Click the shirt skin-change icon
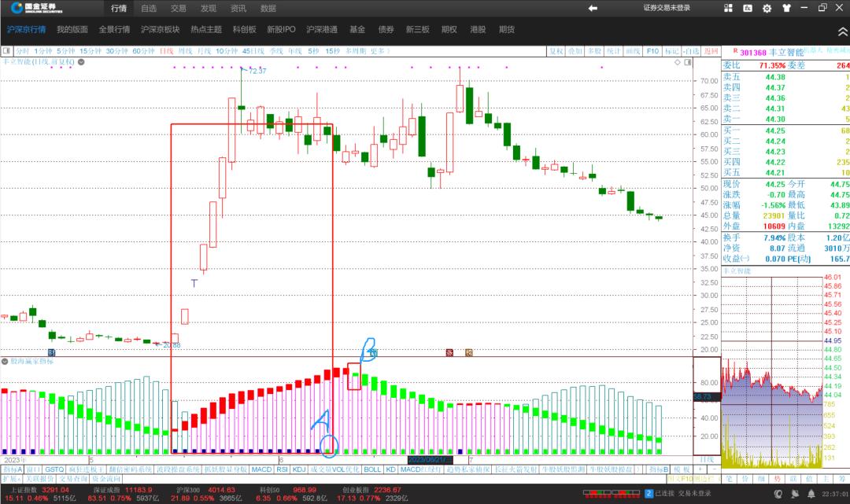 click(x=786, y=9)
